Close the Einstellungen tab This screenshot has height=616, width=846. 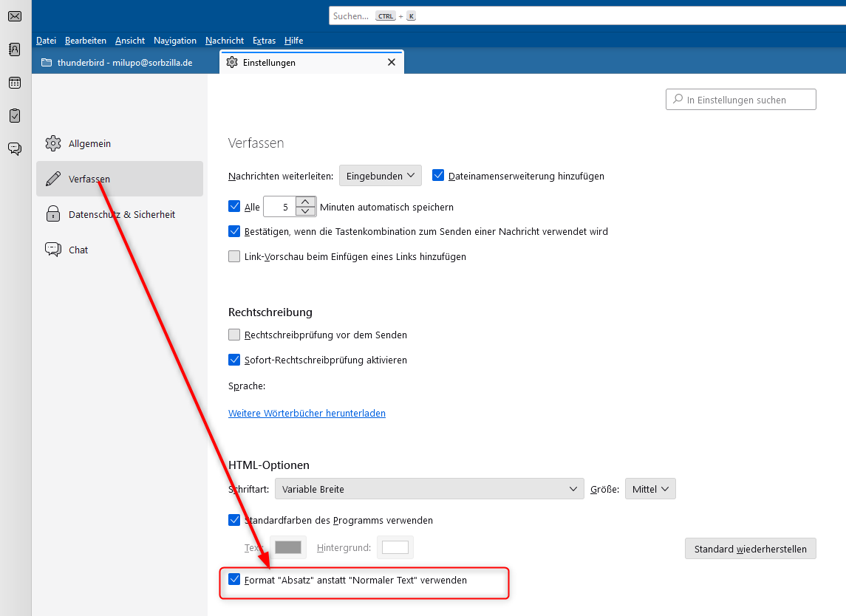pyautogui.click(x=392, y=63)
